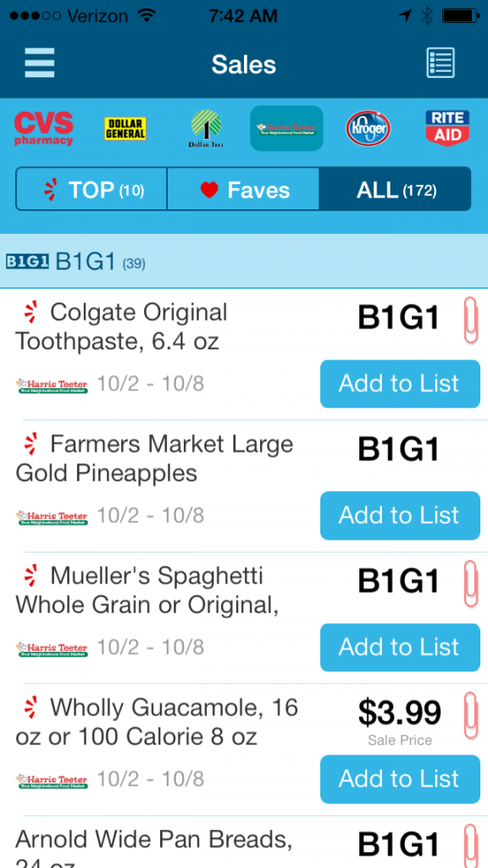Viewport: 488px width, 868px height.
Task: Add Mueller's Spaghetti to list
Action: tap(400, 647)
